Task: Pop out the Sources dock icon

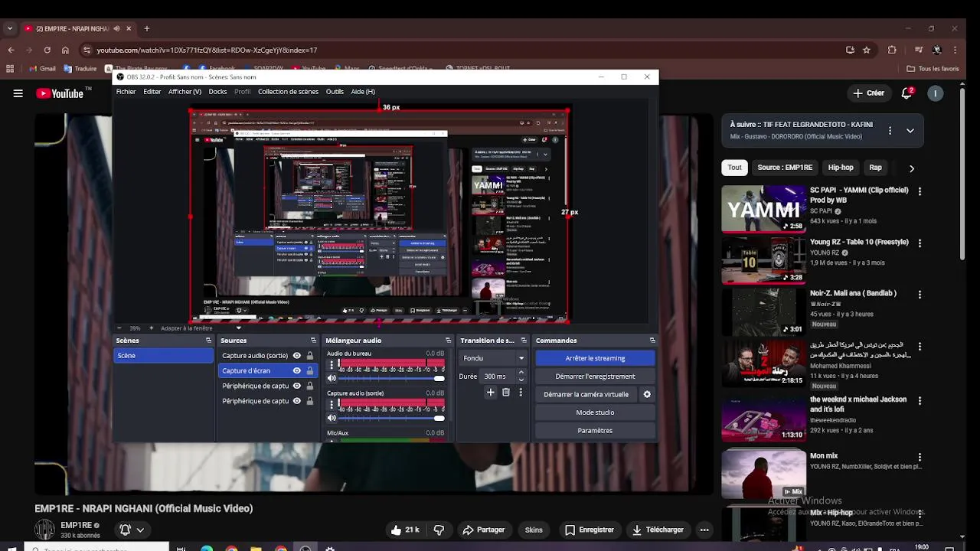Action: click(x=313, y=341)
